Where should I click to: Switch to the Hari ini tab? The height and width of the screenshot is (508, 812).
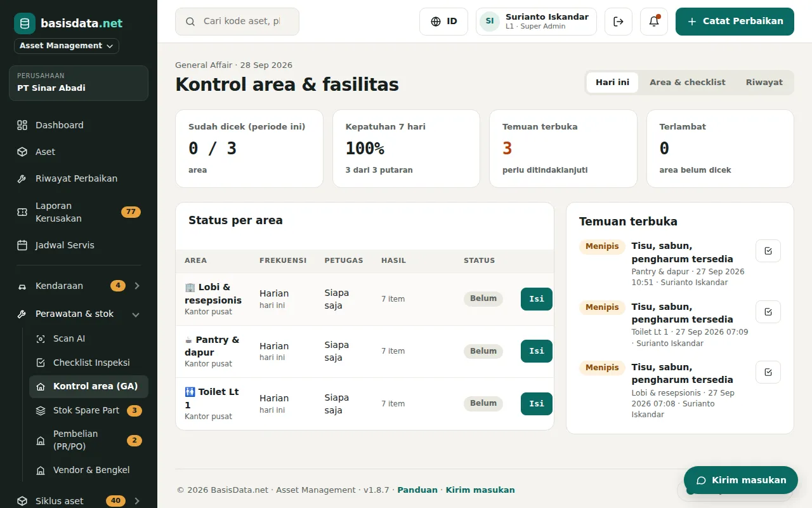tap(612, 83)
